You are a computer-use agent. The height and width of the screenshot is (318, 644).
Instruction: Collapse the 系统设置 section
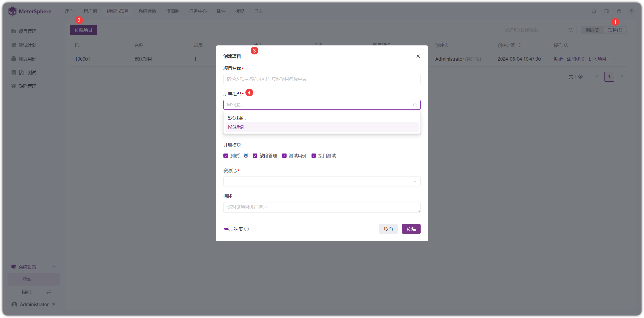53,267
